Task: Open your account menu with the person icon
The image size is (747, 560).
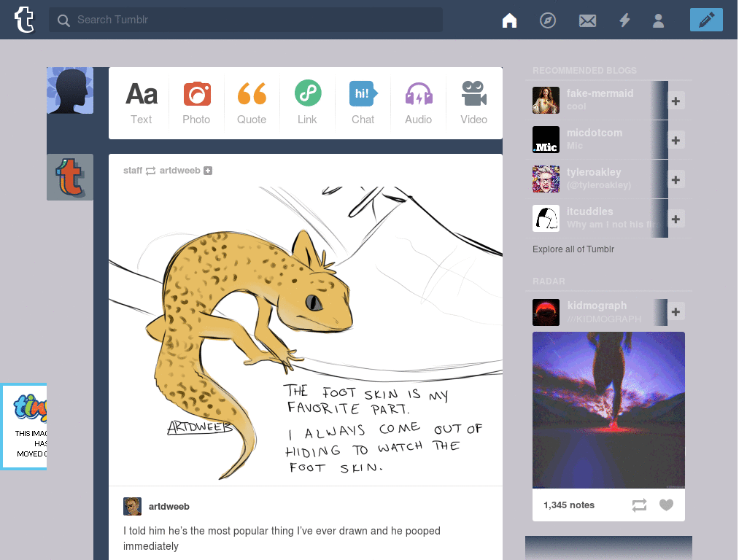Action: [658, 20]
